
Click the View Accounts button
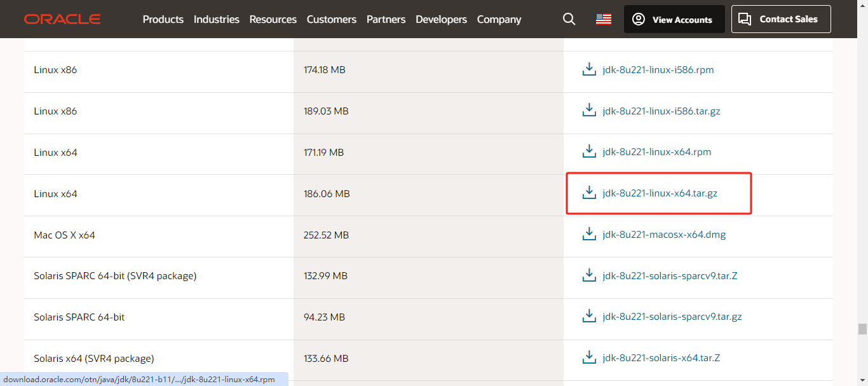click(673, 19)
